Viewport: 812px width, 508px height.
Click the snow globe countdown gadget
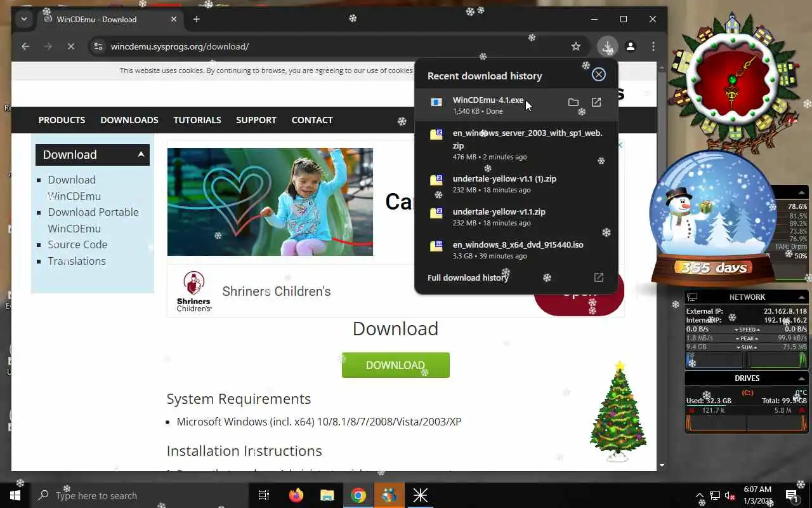(x=714, y=219)
